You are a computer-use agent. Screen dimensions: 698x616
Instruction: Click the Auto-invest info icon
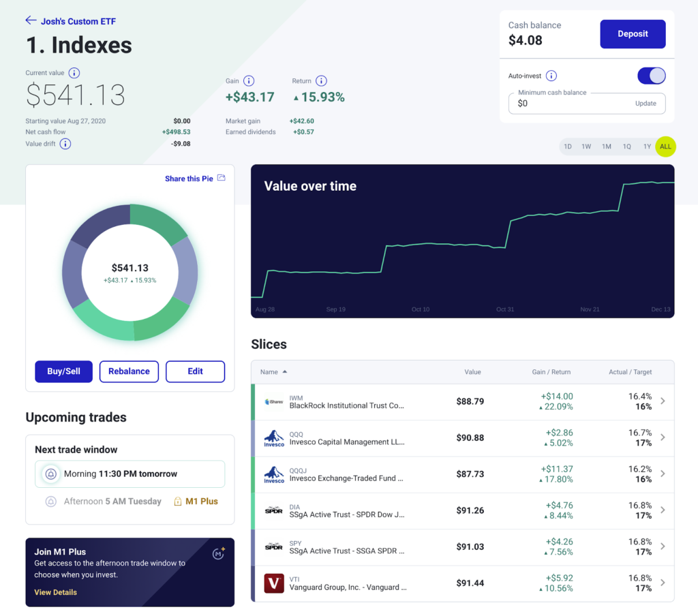551,76
